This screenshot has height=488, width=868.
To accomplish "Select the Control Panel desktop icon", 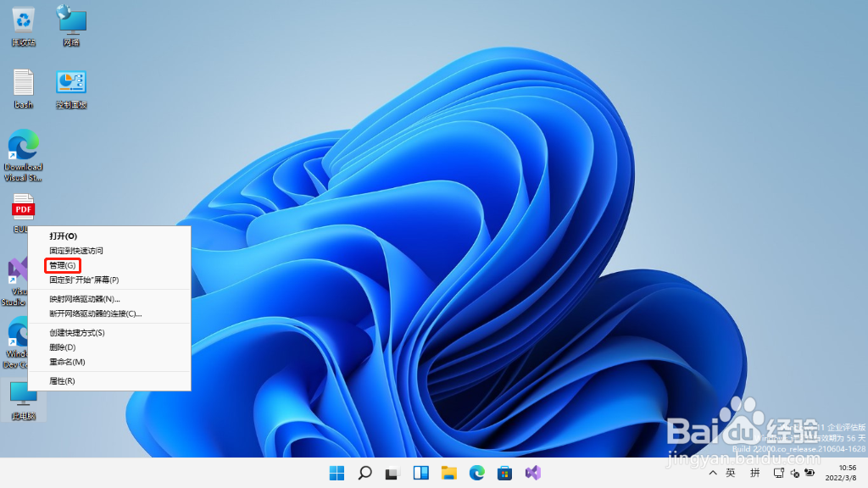I will click(71, 88).
